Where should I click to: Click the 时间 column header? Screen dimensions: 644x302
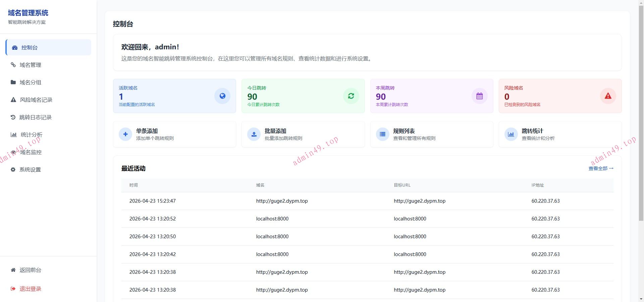133,185
